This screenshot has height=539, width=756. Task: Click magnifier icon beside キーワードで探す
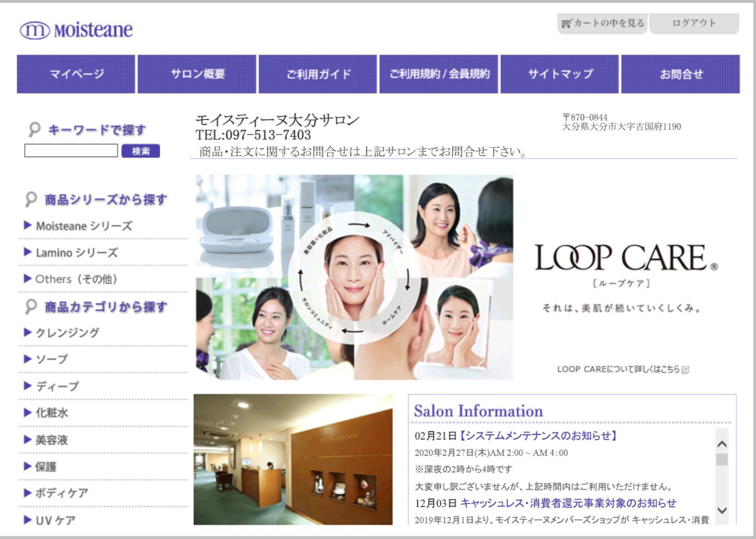(x=34, y=130)
